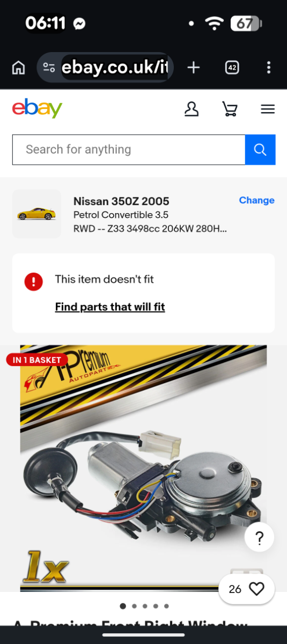The image size is (287, 644).
Task: Open the My eBay account icon
Action: [x=192, y=109]
